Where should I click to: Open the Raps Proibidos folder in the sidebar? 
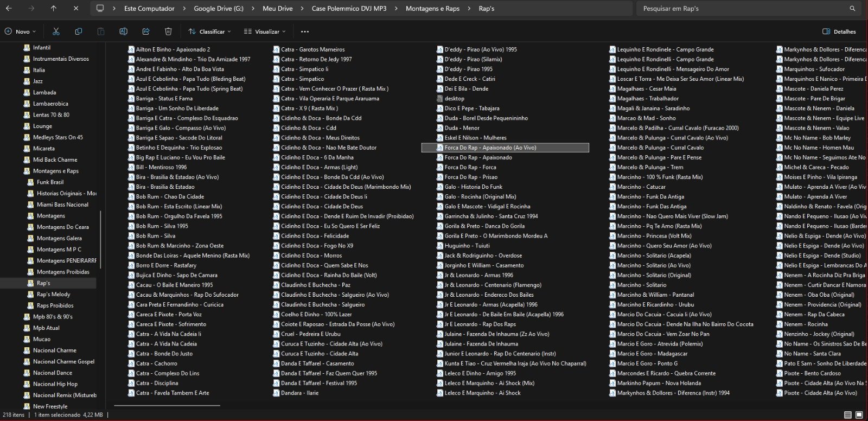pyautogui.click(x=55, y=305)
